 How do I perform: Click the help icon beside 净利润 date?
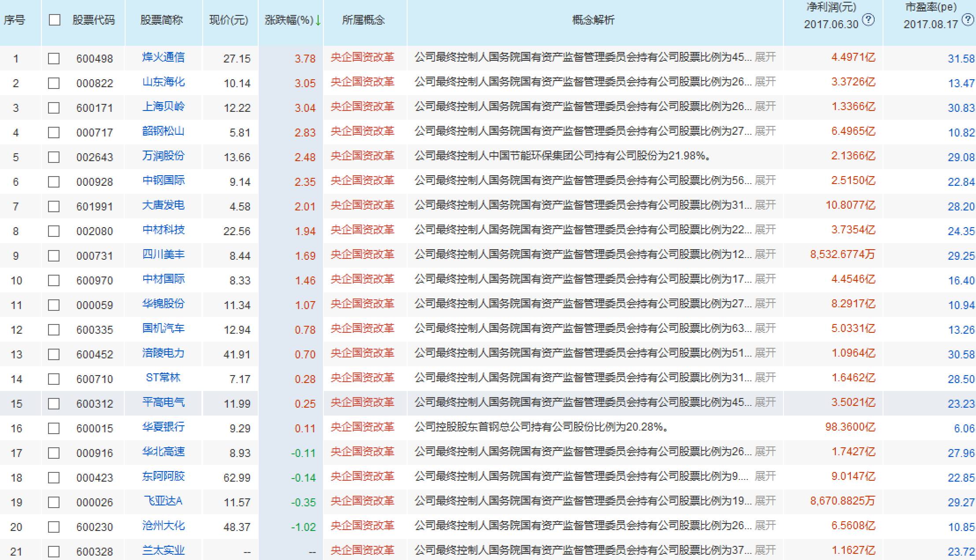tap(868, 20)
